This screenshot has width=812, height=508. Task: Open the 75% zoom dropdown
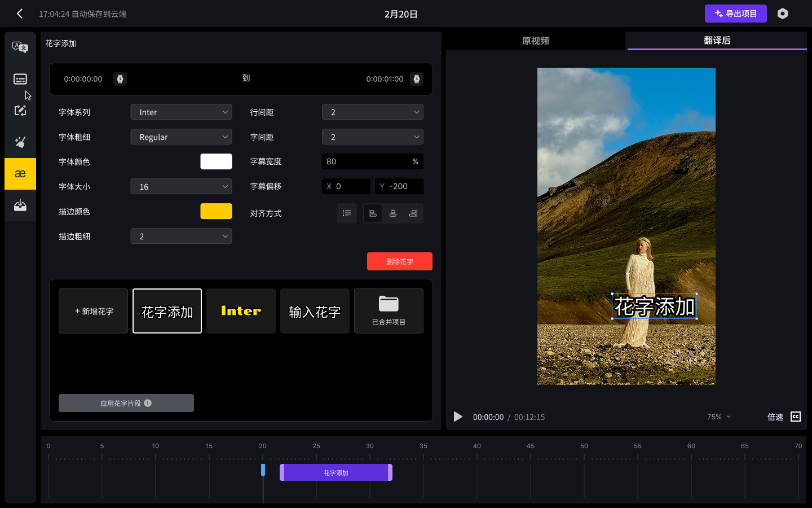coord(719,417)
